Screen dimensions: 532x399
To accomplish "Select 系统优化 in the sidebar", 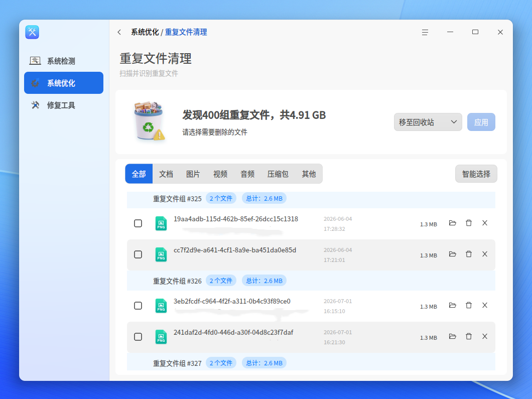I will click(63, 83).
